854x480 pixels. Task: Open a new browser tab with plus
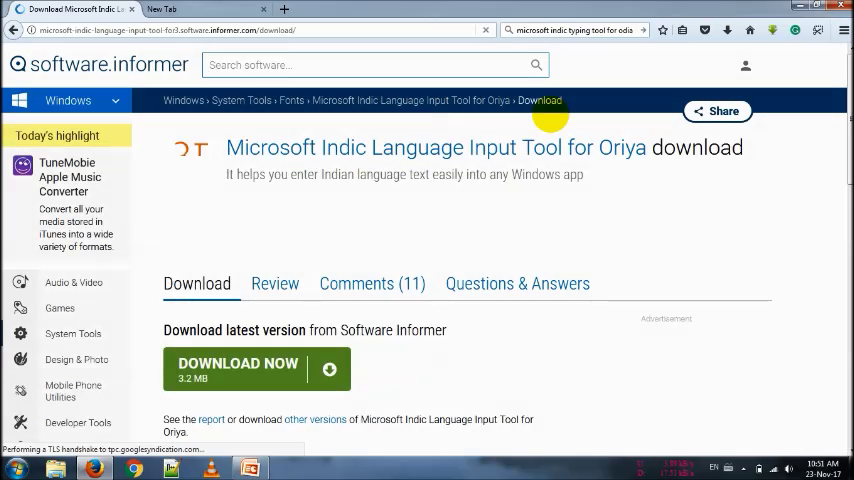pos(284,9)
